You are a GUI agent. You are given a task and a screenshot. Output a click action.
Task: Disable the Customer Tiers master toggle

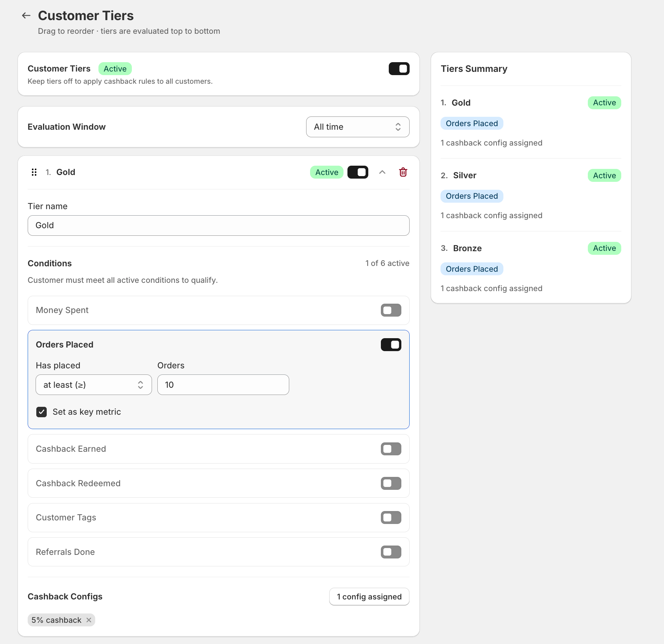[x=399, y=69]
